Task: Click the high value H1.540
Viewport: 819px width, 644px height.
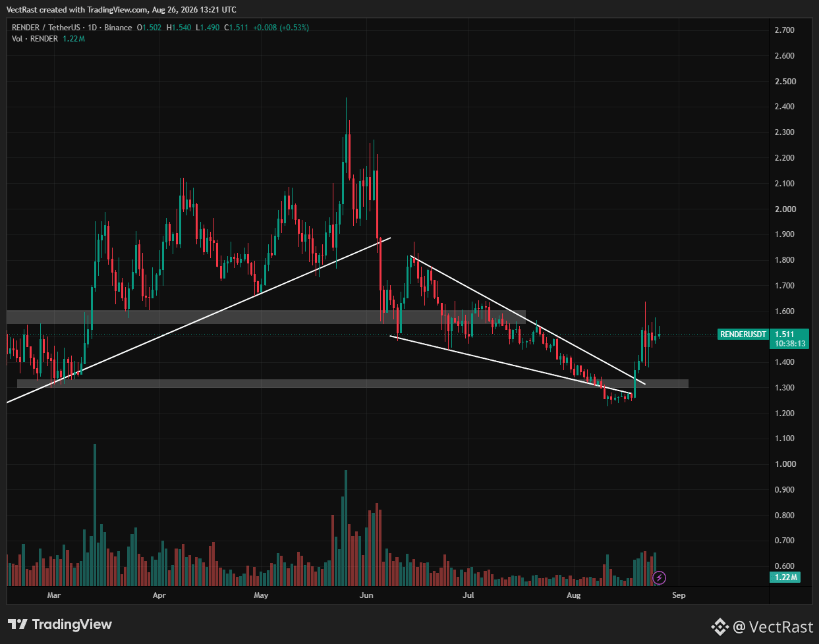Action: 179,28
